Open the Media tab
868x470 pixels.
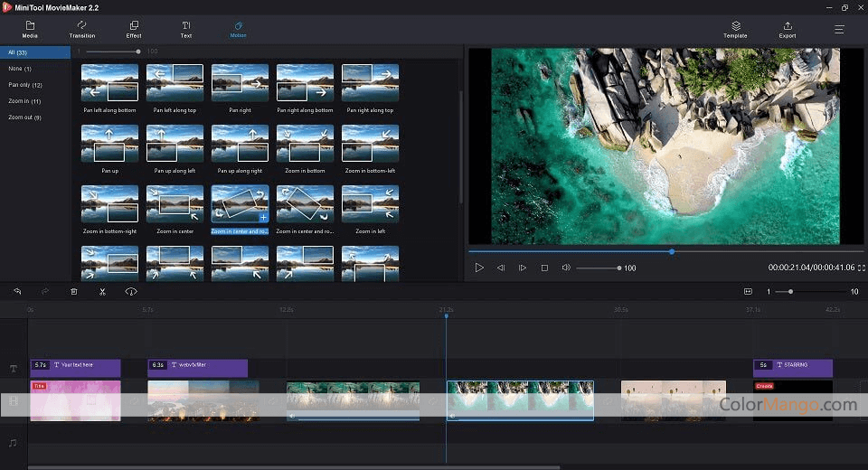point(30,29)
